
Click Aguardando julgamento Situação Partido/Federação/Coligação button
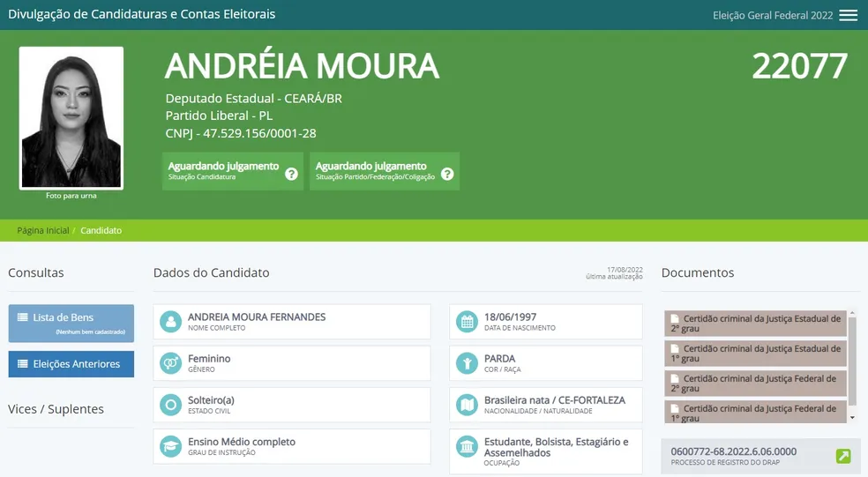tap(385, 171)
